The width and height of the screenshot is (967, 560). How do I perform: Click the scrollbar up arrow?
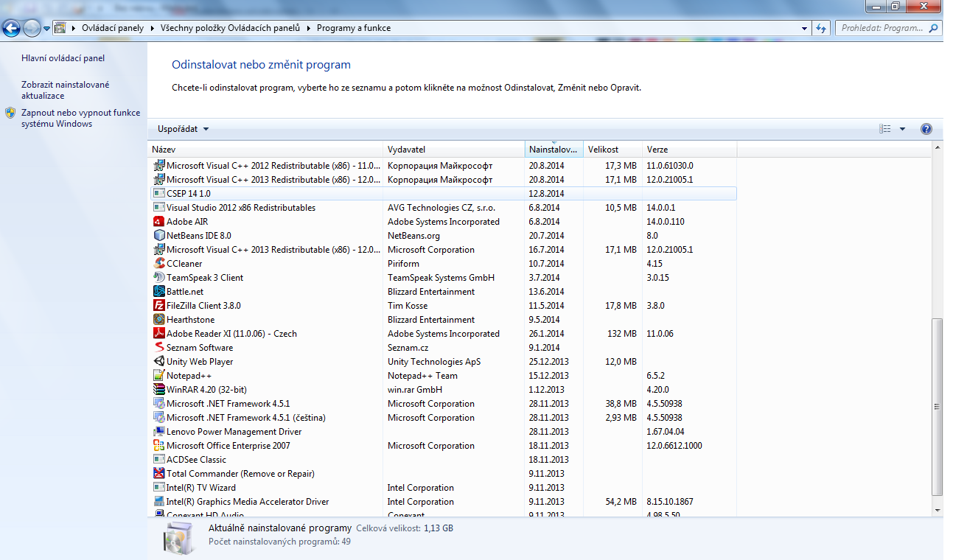click(938, 147)
